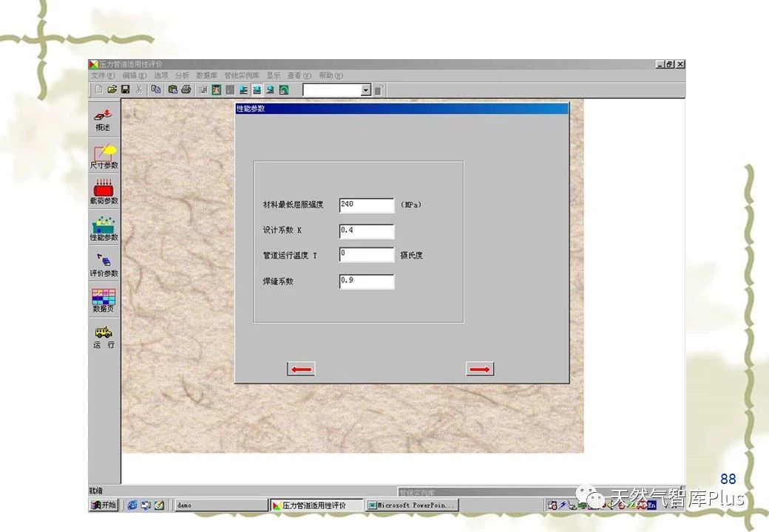
Task: Click the 材料最低屈服强度 input field
Action: tap(367, 205)
